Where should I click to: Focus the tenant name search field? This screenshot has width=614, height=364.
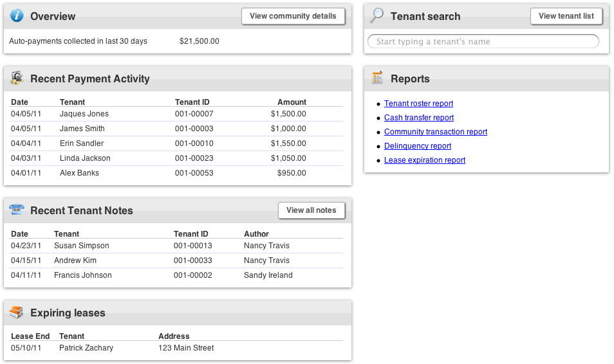click(x=483, y=42)
